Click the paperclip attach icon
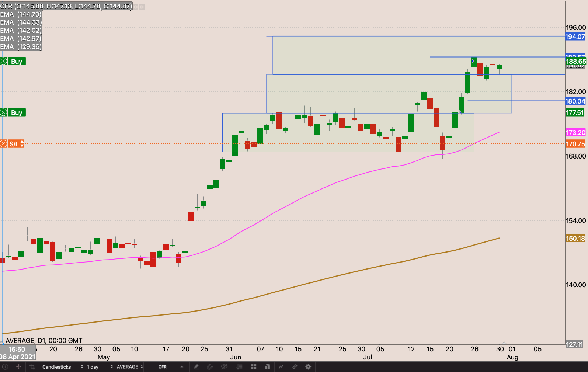The height and width of the screenshot is (372, 588). [210, 367]
